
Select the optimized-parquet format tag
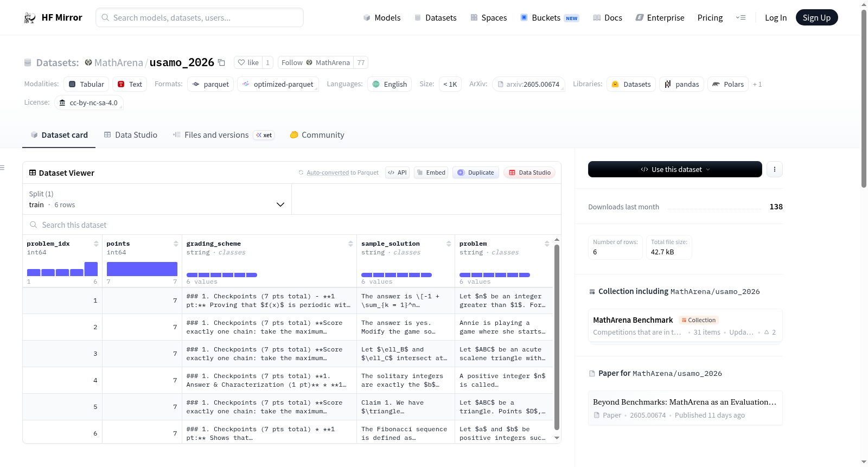coord(278,84)
